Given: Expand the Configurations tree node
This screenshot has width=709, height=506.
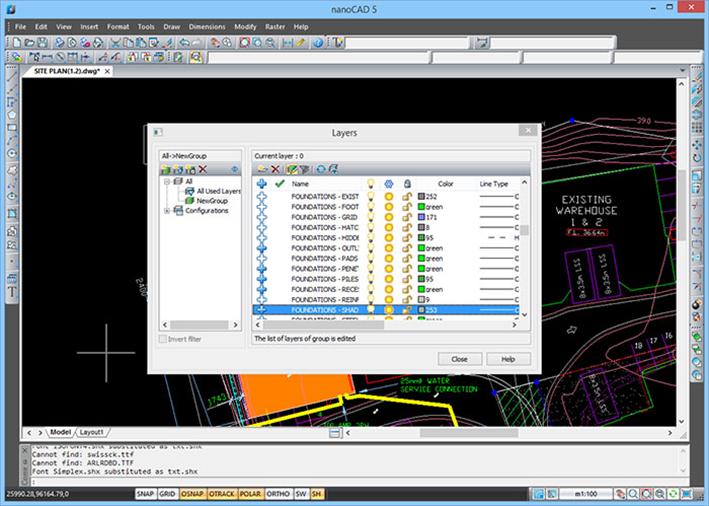Looking at the screenshot, I should pos(166,211).
